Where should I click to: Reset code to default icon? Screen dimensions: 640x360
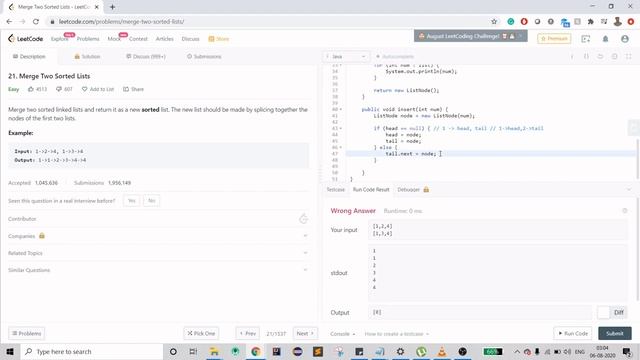pyautogui.click(x=600, y=56)
